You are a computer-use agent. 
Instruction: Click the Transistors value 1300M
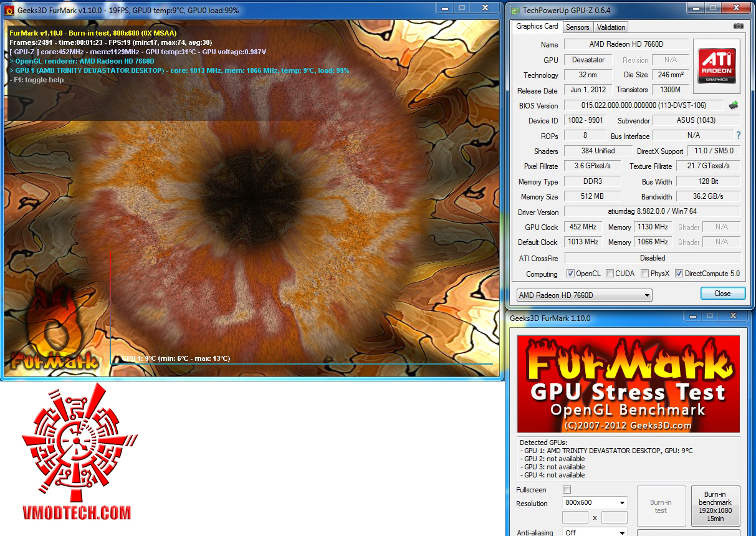[x=670, y=90]
